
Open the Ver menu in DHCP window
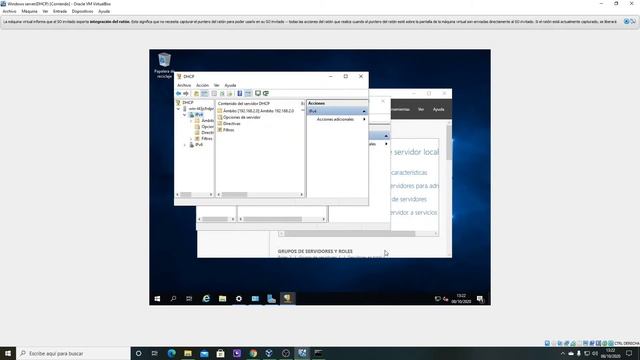[217, 85]
